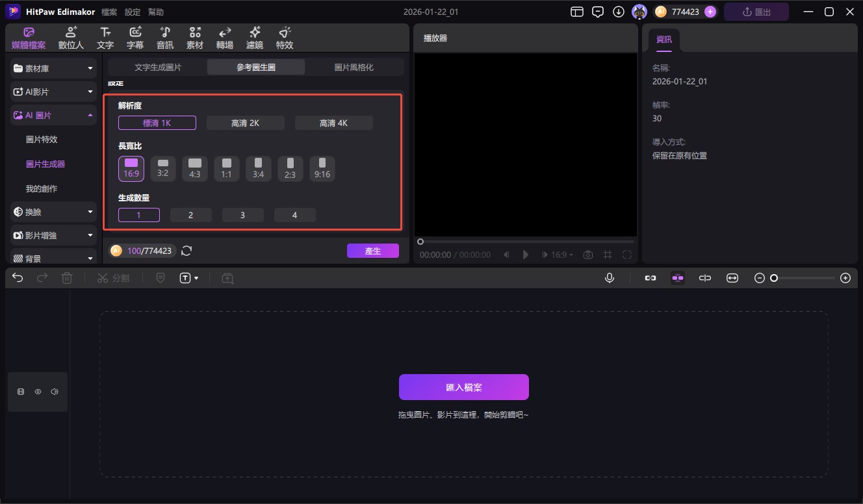Click the purple 產生 generate button

click(x=372, y=251)
